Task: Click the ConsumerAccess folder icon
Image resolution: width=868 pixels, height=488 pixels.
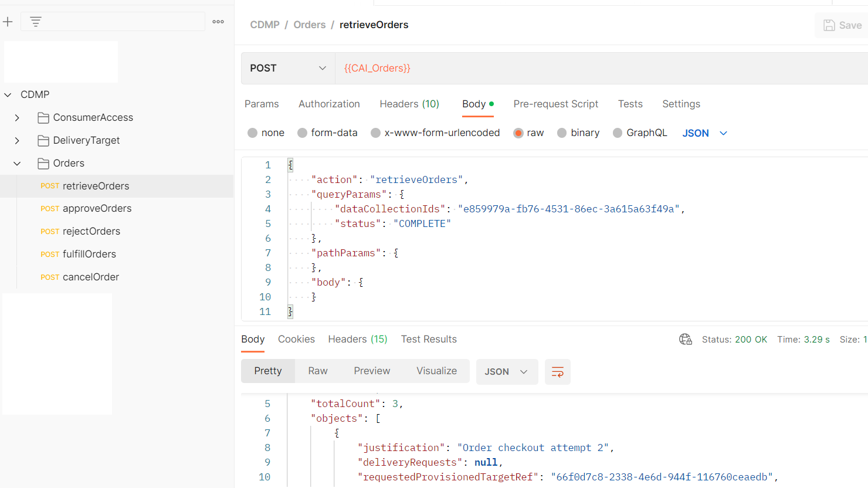Action: click(43, 118)
